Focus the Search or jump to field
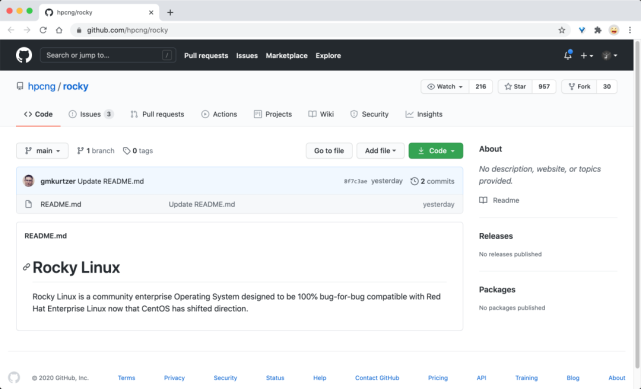The width and height of the screenshot is (641, 389). 108,55
